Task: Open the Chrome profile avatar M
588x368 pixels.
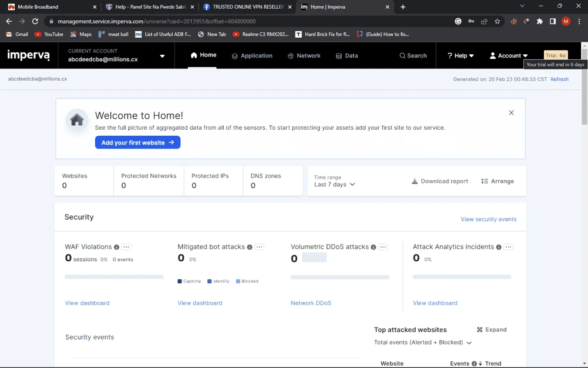Action: pyautogui.click(x=566, y=21)
